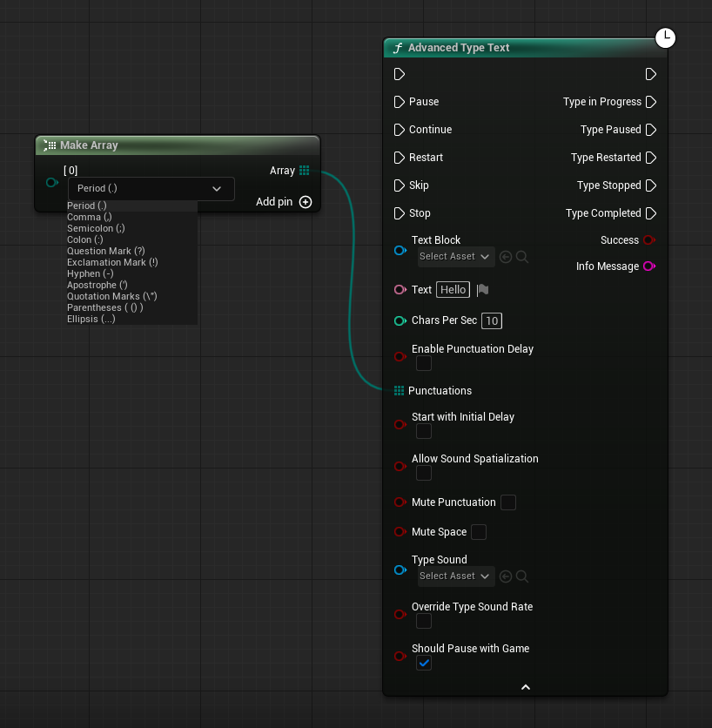Click the Add pin plus icon
The image size is (712, 728).
point(306,202)
